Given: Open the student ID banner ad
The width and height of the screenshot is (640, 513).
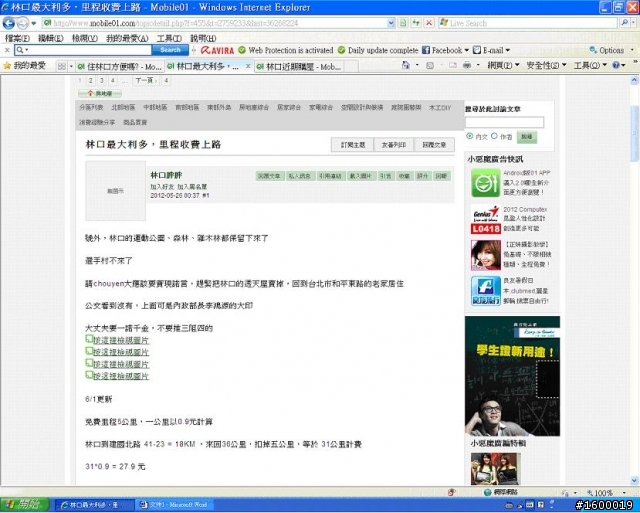Looking at the screenshot, I should [512, 376].
